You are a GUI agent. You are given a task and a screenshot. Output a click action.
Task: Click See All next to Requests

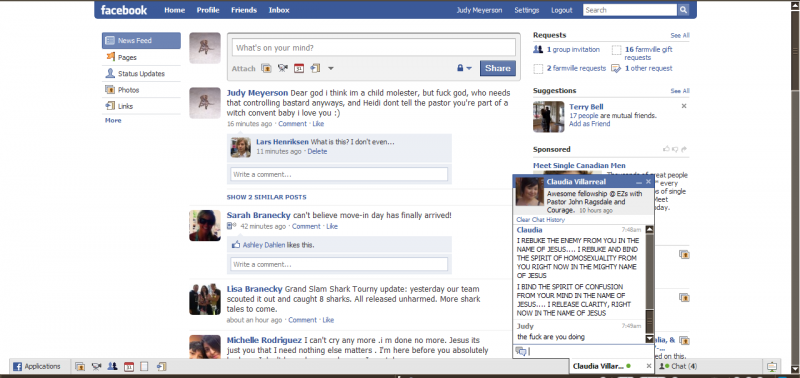[x=680, y=36]
